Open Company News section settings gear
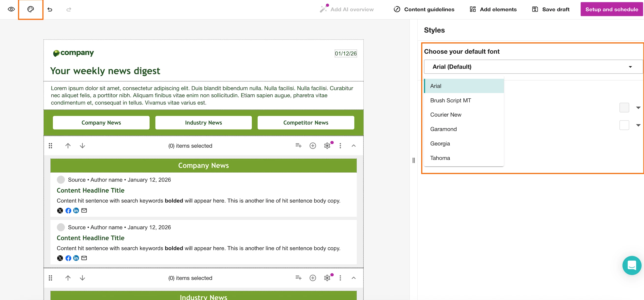The height and width of the screenshot is (300, 644). 327,146
